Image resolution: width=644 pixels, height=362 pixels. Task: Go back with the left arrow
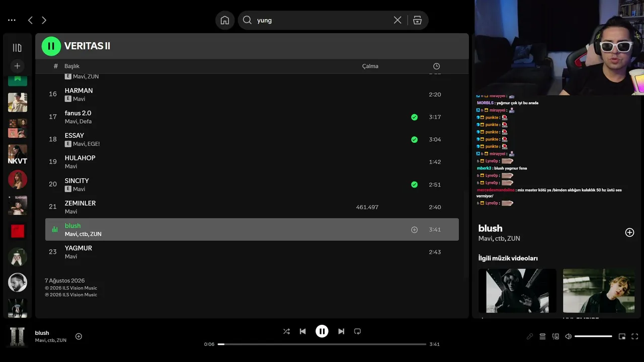pyautogui.click(x=30, y=20)
